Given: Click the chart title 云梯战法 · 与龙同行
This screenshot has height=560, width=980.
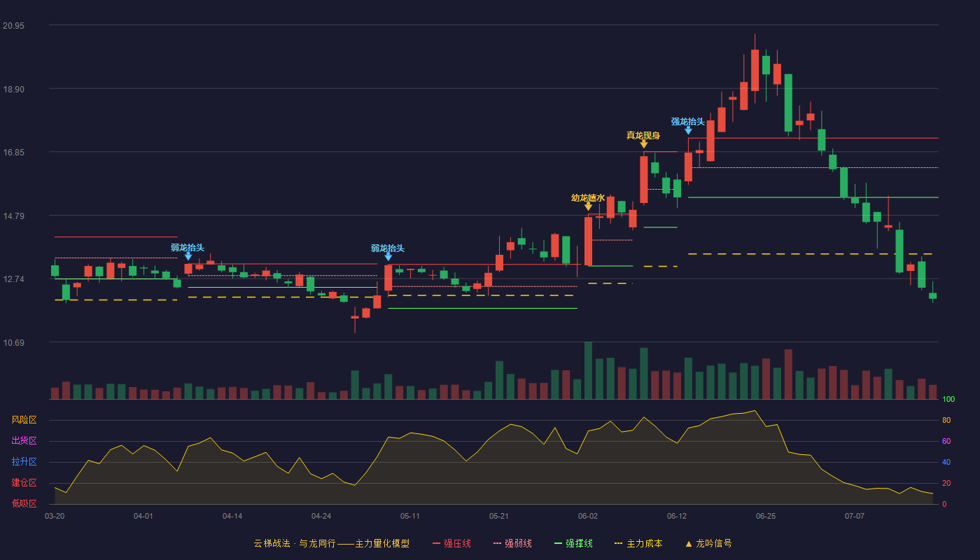Looking at the screenshot, I should point(294,543).
